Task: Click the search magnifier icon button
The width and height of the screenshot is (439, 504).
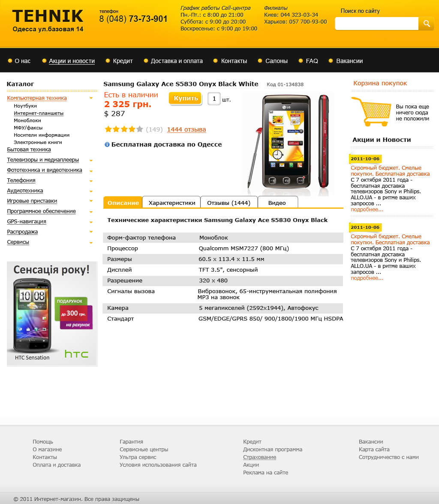Action: point(426,24)
